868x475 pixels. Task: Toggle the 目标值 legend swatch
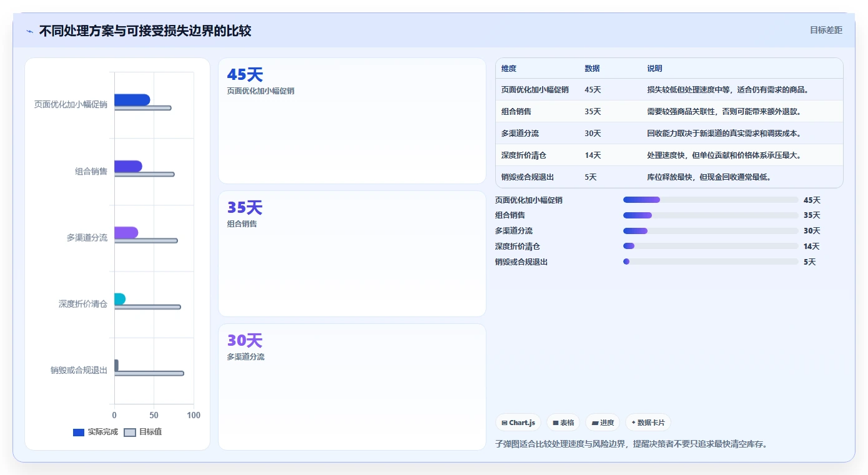point(130,433)
